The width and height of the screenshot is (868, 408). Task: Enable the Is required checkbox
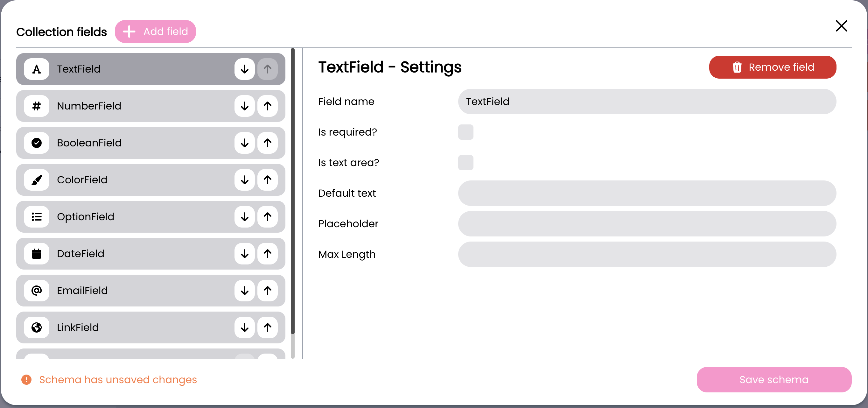tap(465, 132)
